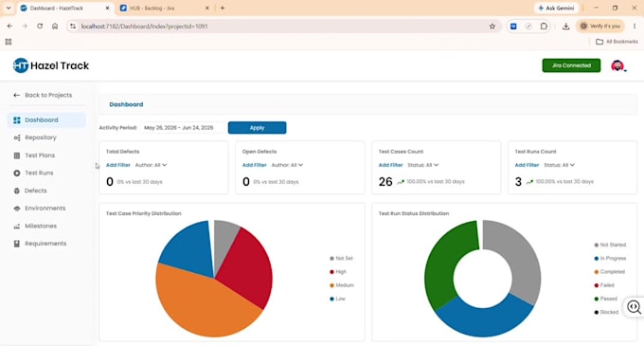
Task: Toggle the Low legend entry in priority chart
Action: pyautogui.click(x=337, y=299)
